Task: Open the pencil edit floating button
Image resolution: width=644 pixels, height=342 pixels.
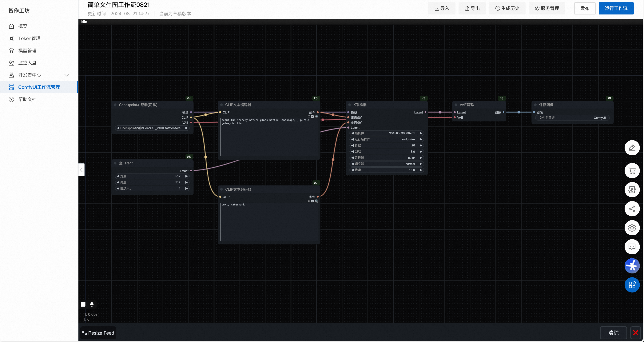Action: [632, 148]
